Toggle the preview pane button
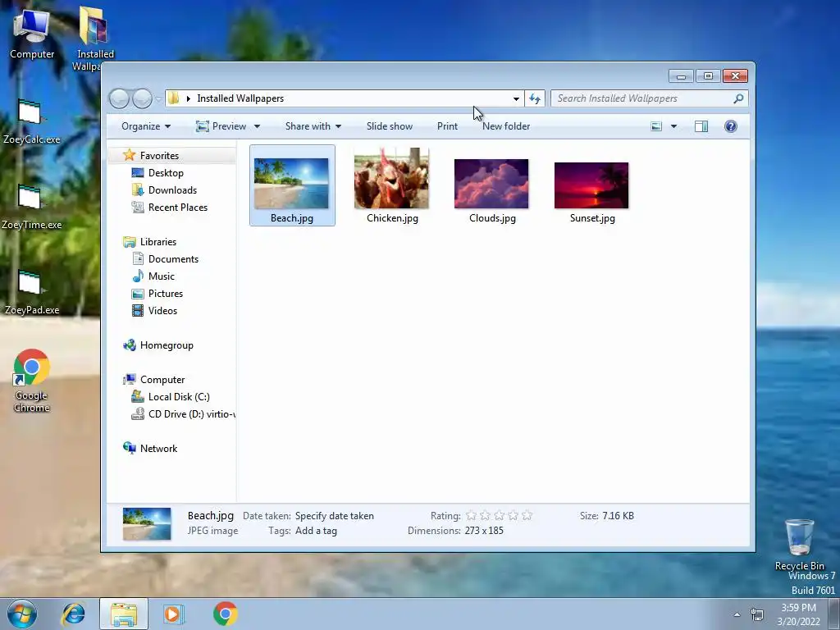This screenshot has width=840, height=630. tap(701, 126)
